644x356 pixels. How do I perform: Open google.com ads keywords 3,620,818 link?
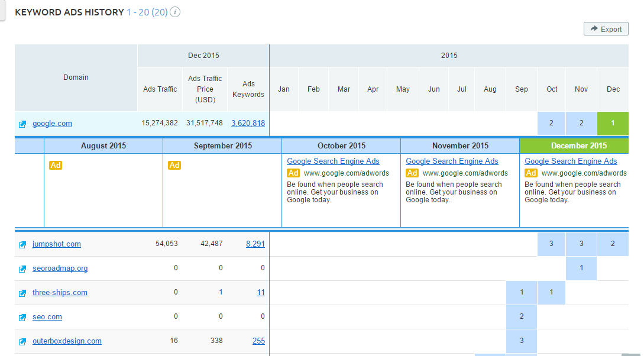pyautogui.click(x=248, y=123)
